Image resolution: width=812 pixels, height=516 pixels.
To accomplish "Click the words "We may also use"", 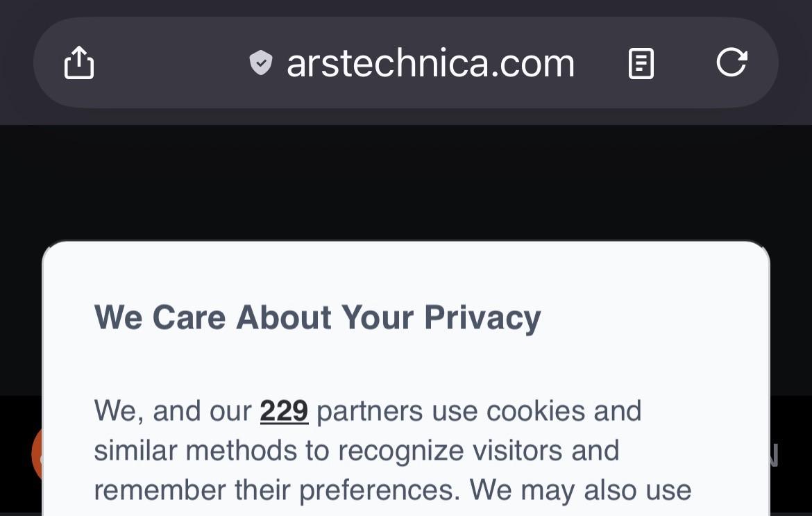I will (580, 490).
